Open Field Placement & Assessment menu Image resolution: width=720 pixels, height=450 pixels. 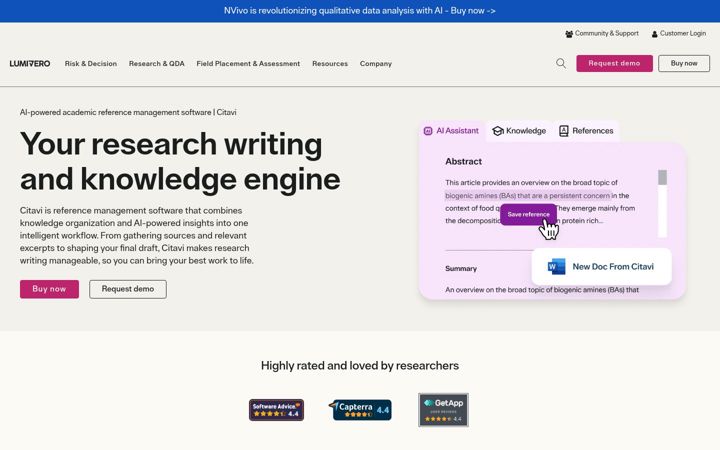point(248,64)
